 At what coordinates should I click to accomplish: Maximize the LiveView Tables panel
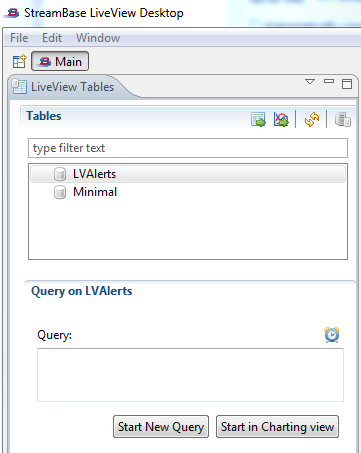tap(347, 84)
